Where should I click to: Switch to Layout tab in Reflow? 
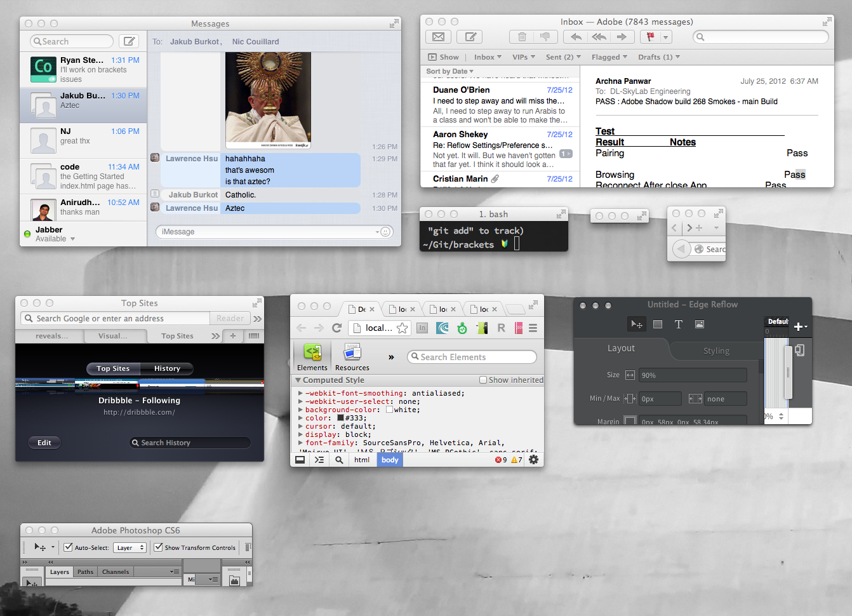coord(621,348)
